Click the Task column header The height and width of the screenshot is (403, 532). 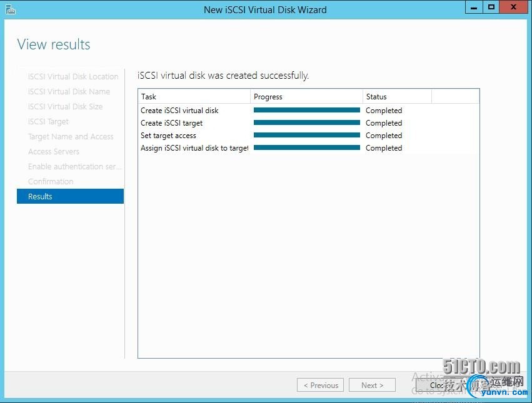194,97
